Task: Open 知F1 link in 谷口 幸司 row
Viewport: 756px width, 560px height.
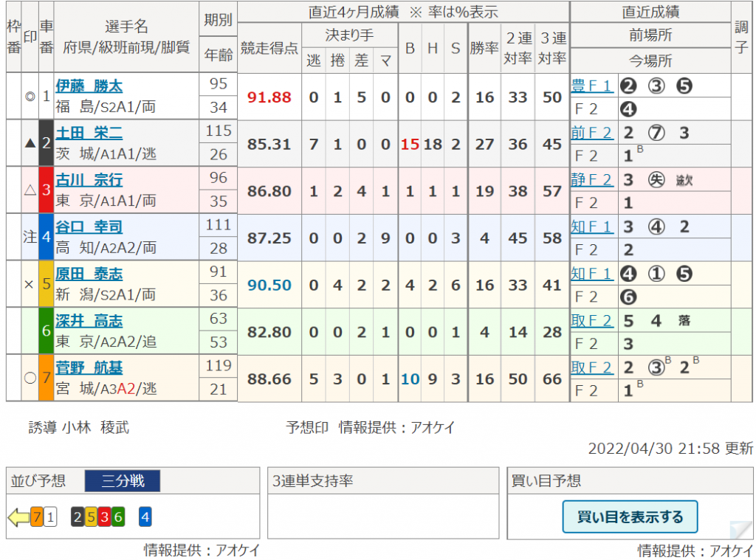Action: 591,227
